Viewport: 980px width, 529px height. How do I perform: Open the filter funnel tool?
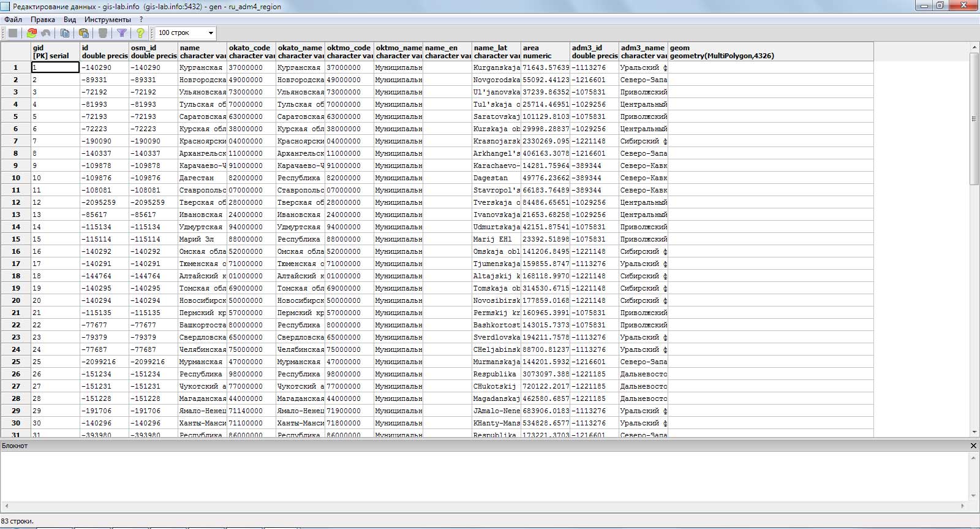click(122, 33)
